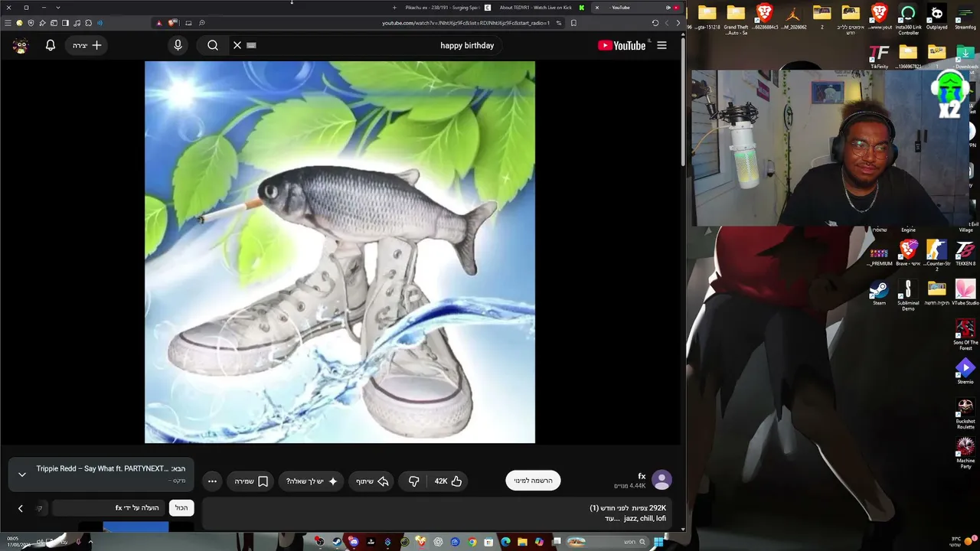Click the browser address bar URL
Image resolution: width=980 pixels, height=551 pixels.
pyautogui.click(x=465, y=23)
